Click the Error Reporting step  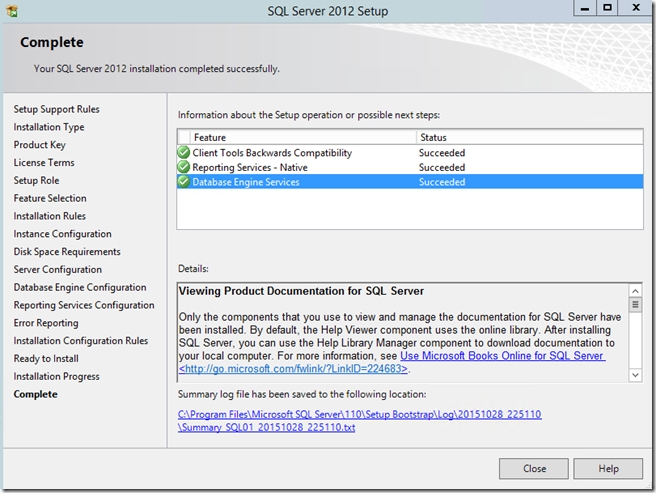pyautogui.click(x=46, y=323)
